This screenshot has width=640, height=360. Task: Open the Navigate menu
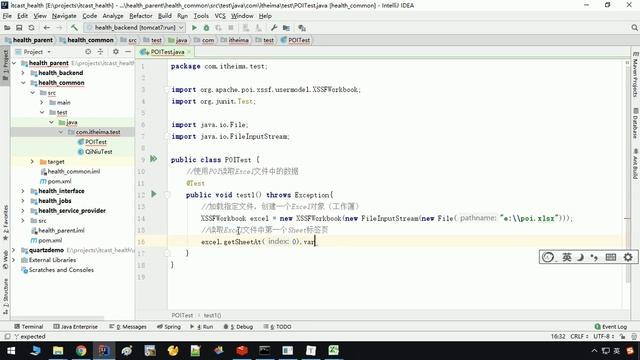pyautogui.click(x=64, y=16)
